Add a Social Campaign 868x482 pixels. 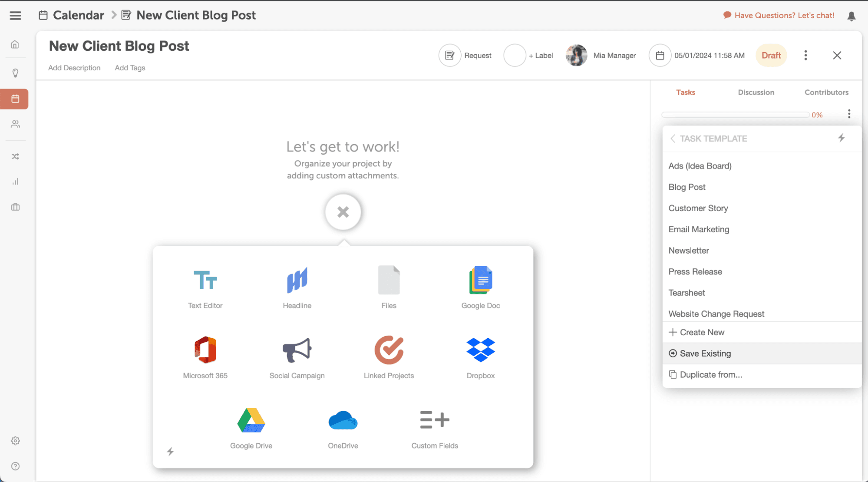[297, 350]
